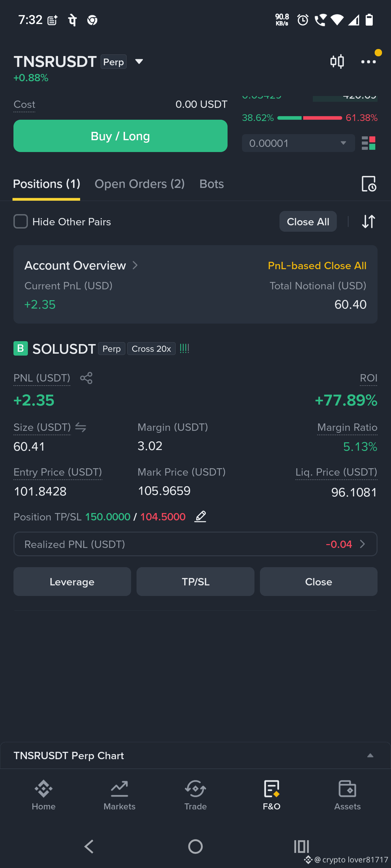
Task: Tick the Hide Other Pairs checkbox
Action: point(21,221)
